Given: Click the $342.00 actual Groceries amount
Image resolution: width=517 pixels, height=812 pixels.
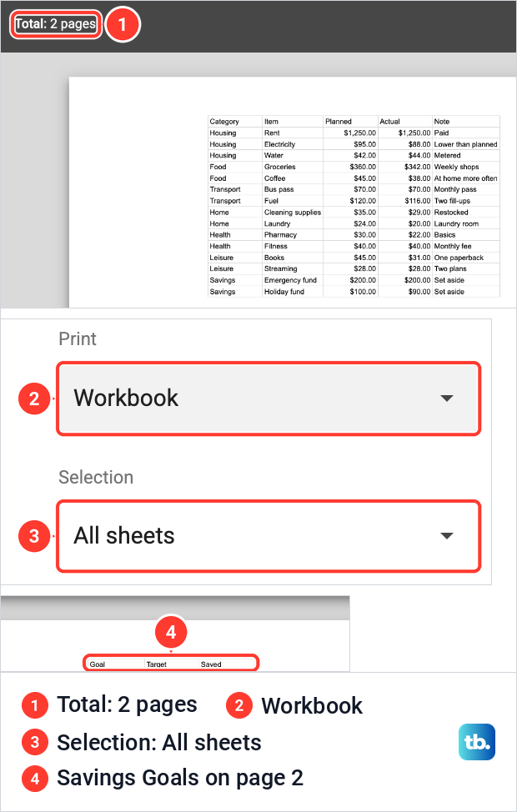Looking at the screenshot, I should [418, 167].
